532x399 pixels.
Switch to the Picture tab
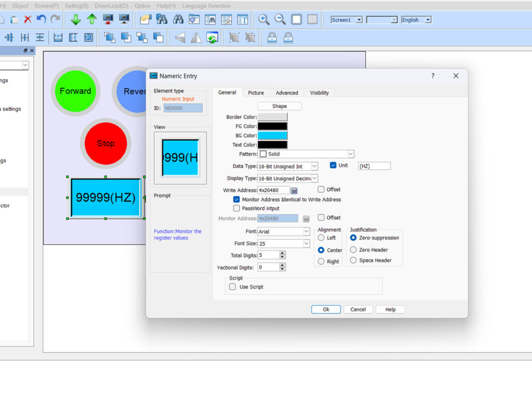(256, 93)
